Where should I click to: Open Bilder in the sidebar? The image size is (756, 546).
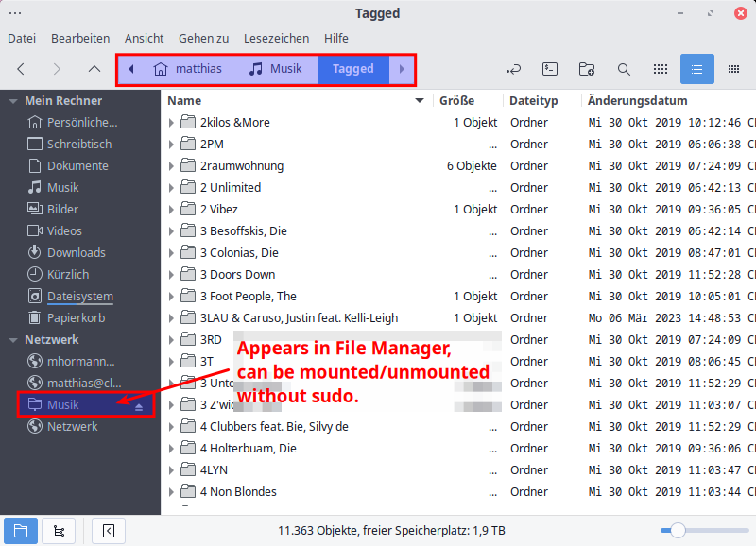pos(53,209)
